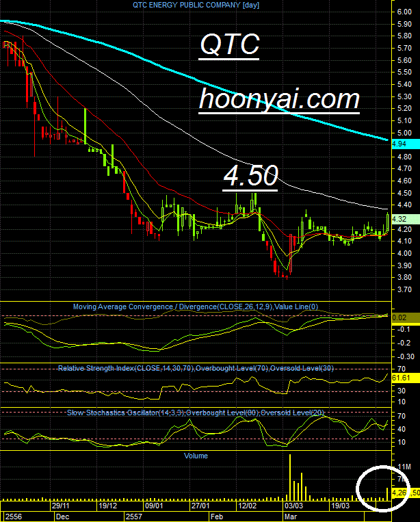Click the 4.00 price axis label
Image resolution: width=420 pixels, height=522 pixels.
click(x=404, y=253)
